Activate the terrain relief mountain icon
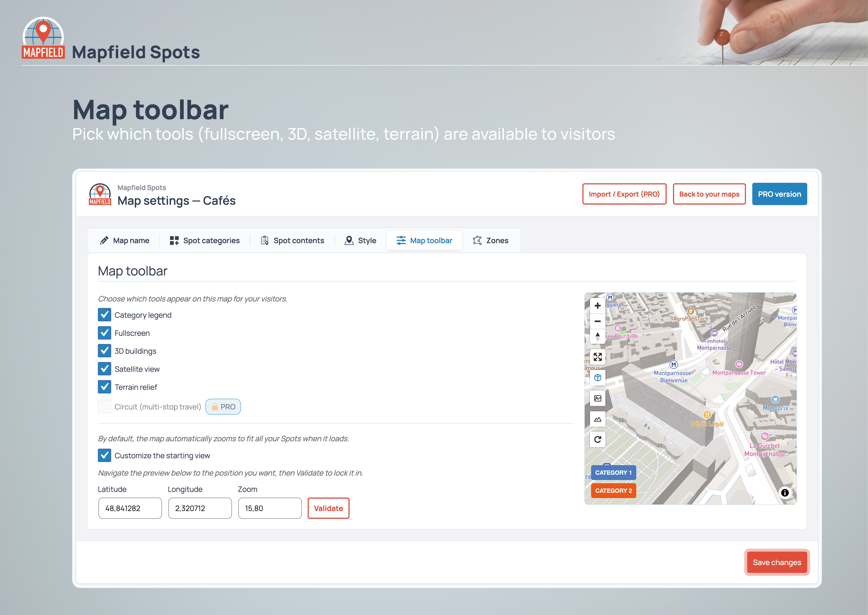 pos(597,419)
